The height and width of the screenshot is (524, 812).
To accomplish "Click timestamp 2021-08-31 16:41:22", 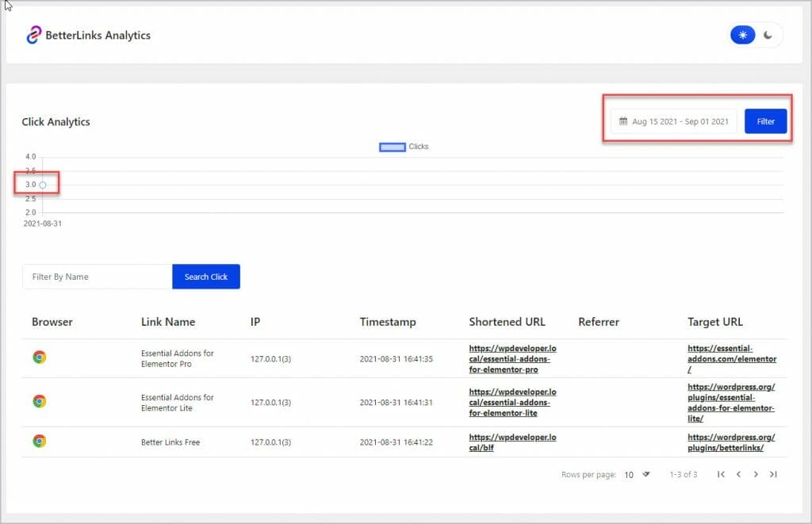I will click(x=396, y=442).
